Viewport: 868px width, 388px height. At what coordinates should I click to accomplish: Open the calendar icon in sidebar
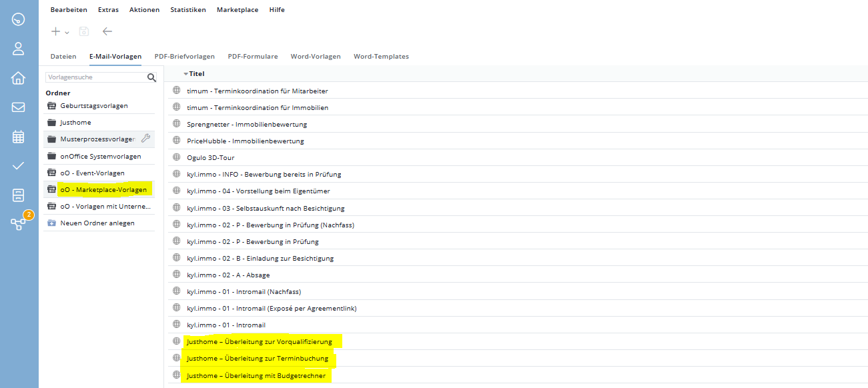18,137
